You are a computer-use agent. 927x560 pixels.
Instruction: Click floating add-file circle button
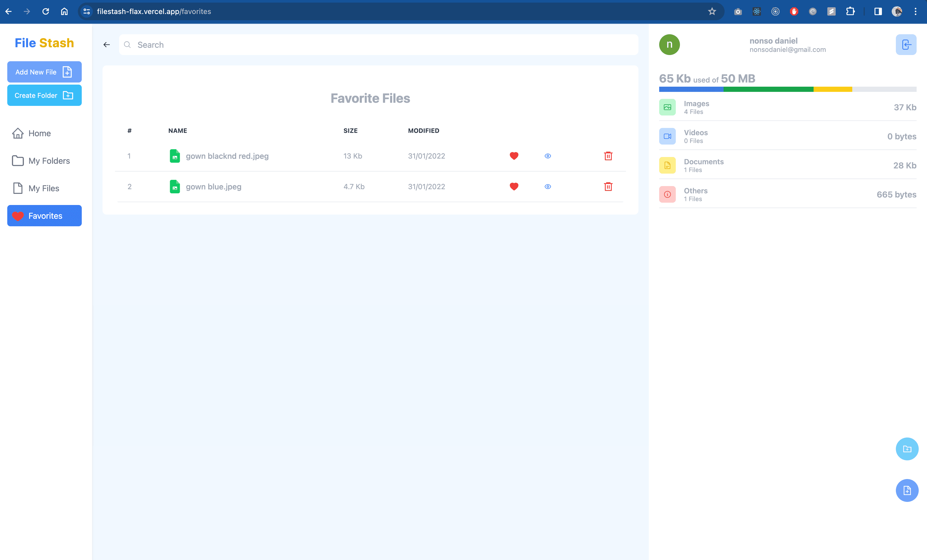pyautogui.click(x=907, y=490)
